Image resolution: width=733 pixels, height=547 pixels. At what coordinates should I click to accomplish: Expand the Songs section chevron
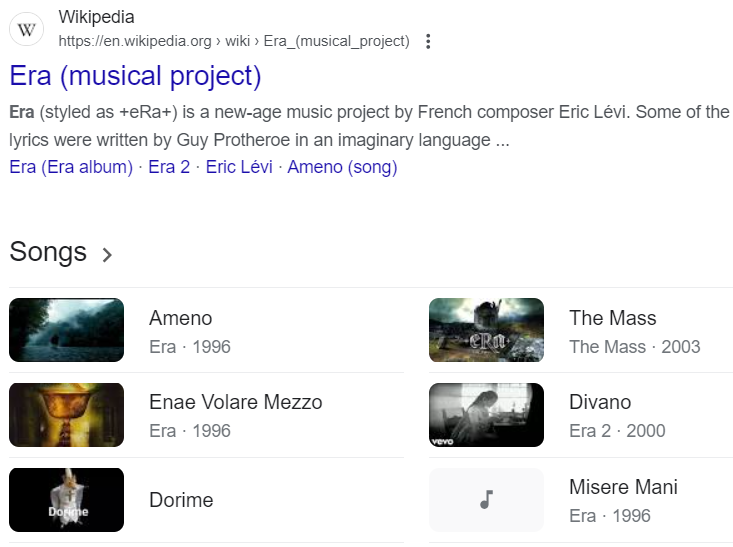point(107,255)
